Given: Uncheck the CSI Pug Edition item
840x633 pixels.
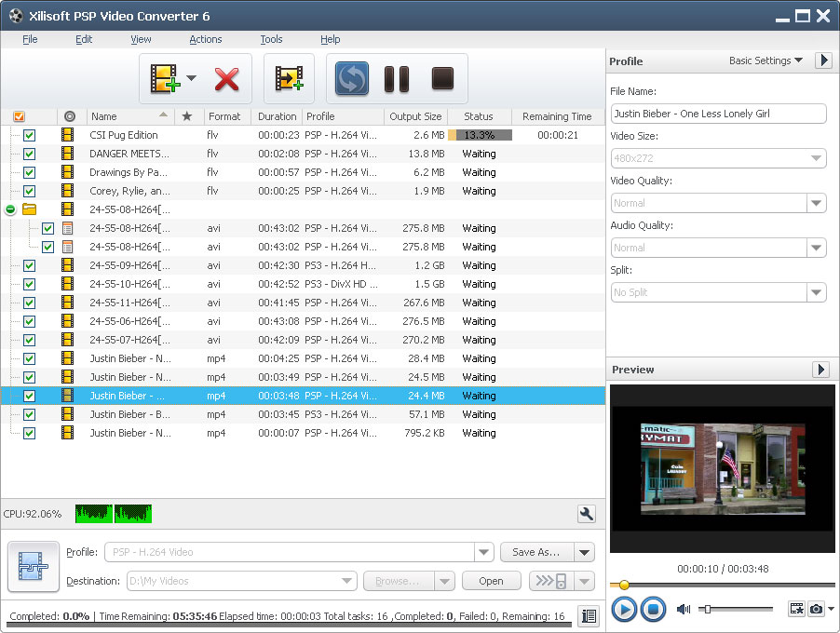Looking at the screenshot, I should 28,135.
